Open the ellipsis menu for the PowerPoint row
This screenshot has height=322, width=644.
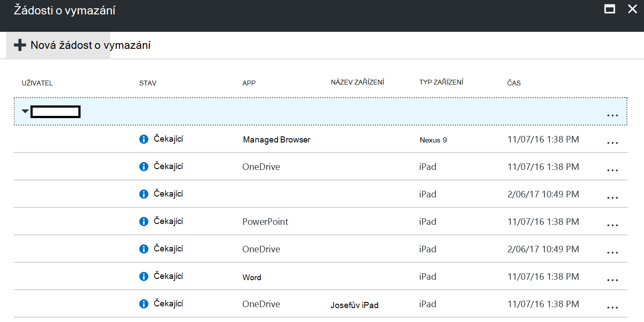point(612,225)
